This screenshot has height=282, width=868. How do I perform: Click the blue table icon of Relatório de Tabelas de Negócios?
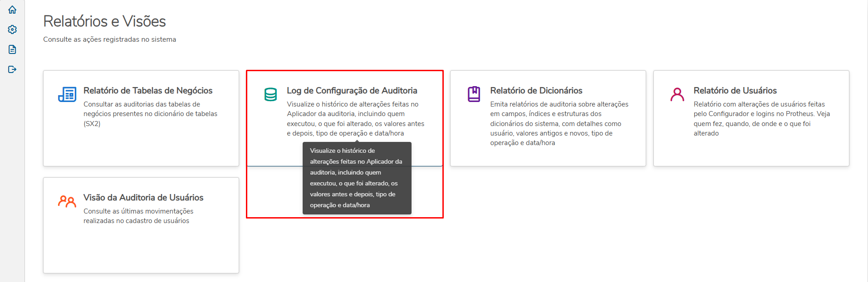pyautogui.click(x=67, y=94)
